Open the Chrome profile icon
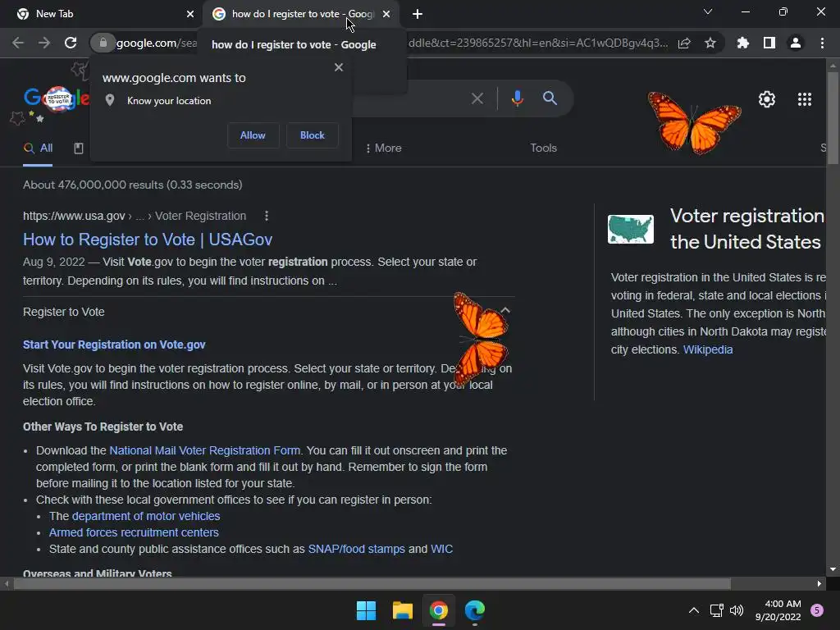The height and width of the screenshot is (630, 840). point(796,43)
